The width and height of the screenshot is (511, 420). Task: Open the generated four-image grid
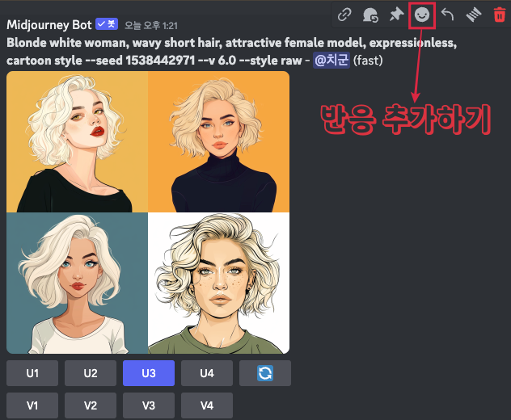tap(148, 212)
